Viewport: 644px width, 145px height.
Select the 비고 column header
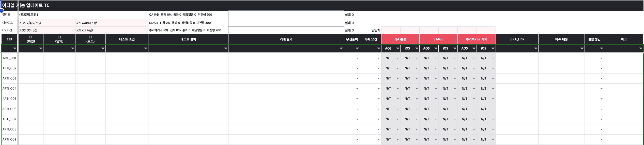pyautogui.click(x=624, y=39)
